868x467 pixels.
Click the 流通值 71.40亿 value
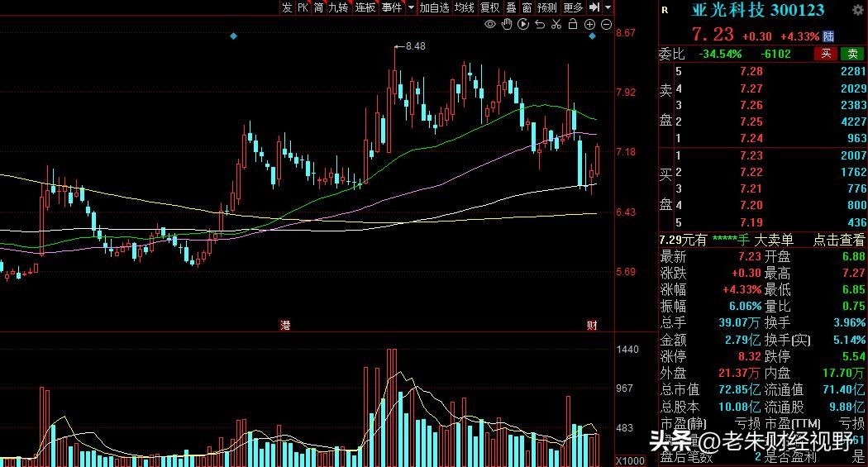pos(844,389)
